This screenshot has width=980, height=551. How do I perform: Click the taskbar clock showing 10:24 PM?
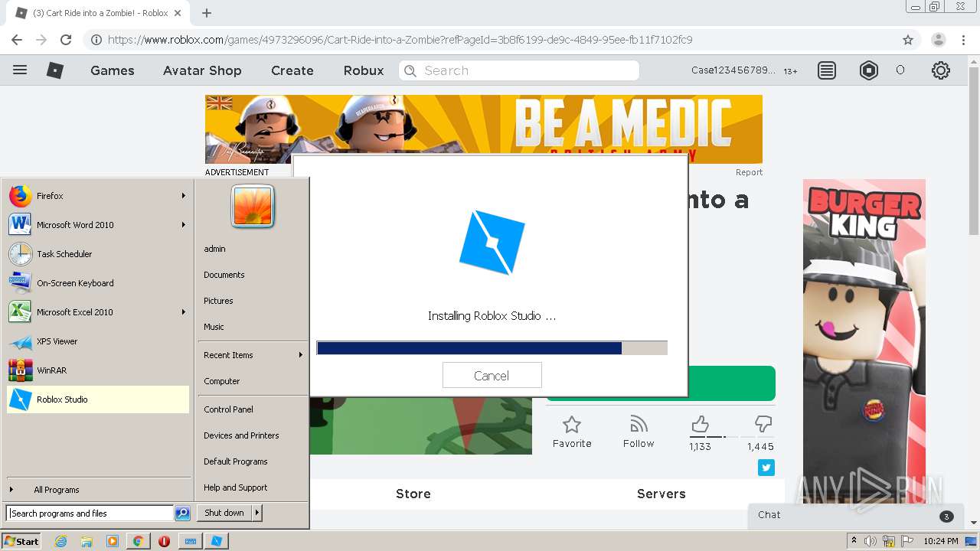click(x=941, y=541)
